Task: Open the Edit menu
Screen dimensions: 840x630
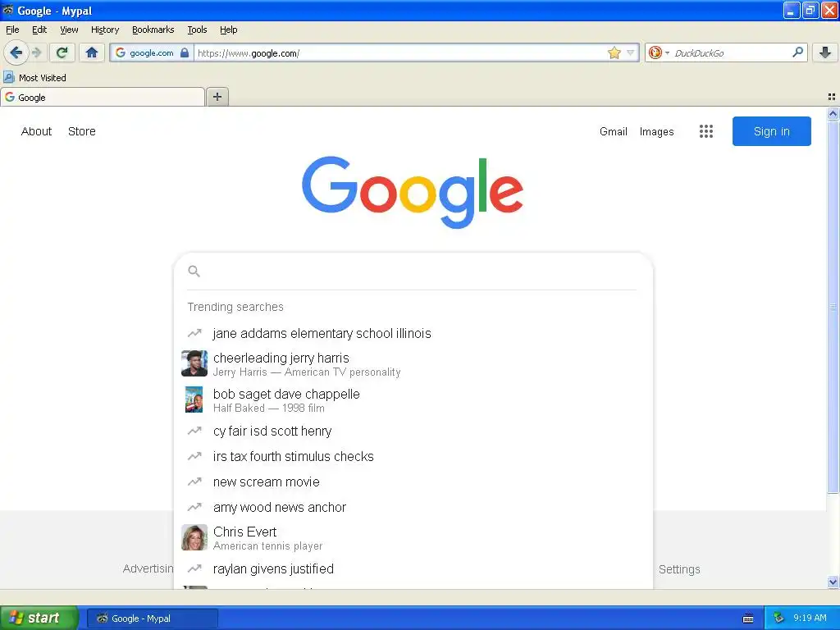Action: 39,30
